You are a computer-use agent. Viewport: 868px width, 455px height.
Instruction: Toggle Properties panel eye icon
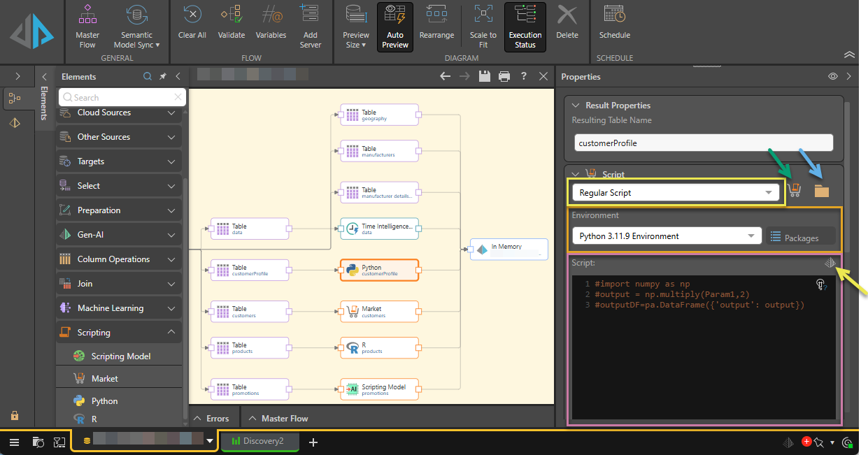click(x=832, y=77)
